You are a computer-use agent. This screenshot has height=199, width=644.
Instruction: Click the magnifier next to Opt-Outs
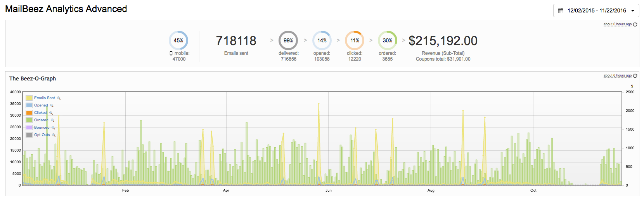pos(54,135)
